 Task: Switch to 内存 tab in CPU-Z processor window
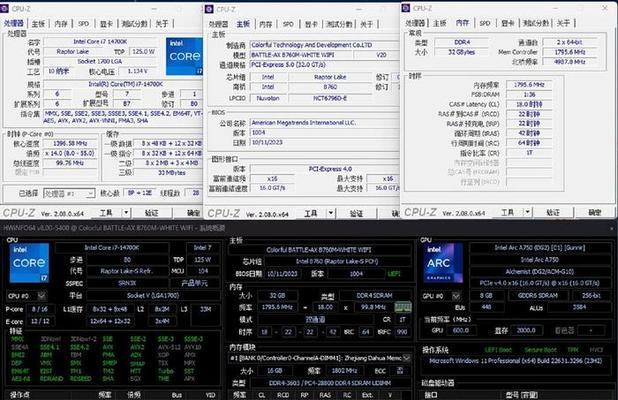pyautogui.click(x=61, y=24)
